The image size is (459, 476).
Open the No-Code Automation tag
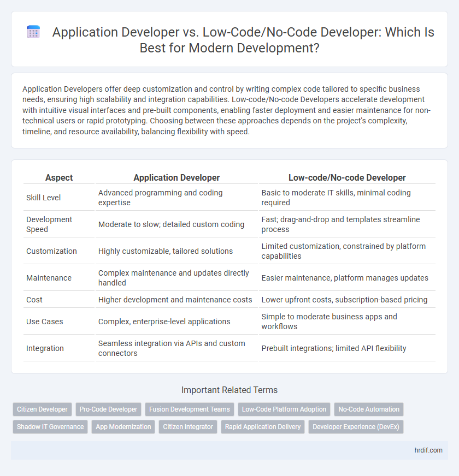[x=369, y=409]
